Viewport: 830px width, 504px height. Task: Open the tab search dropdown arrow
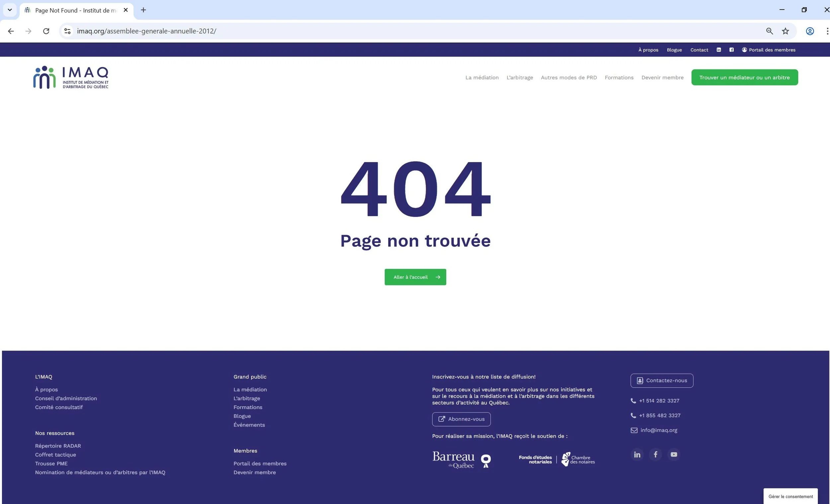pyautogui.click(x=10, y=10)
